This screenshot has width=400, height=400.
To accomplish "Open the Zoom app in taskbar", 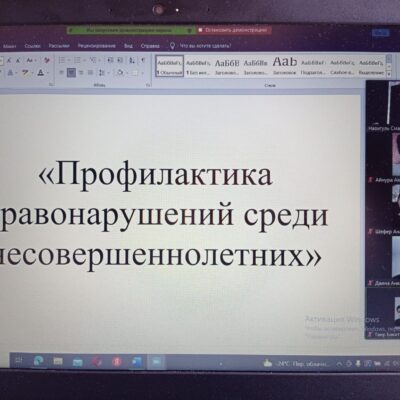I will pyautogui.click(x=156, y=362).
